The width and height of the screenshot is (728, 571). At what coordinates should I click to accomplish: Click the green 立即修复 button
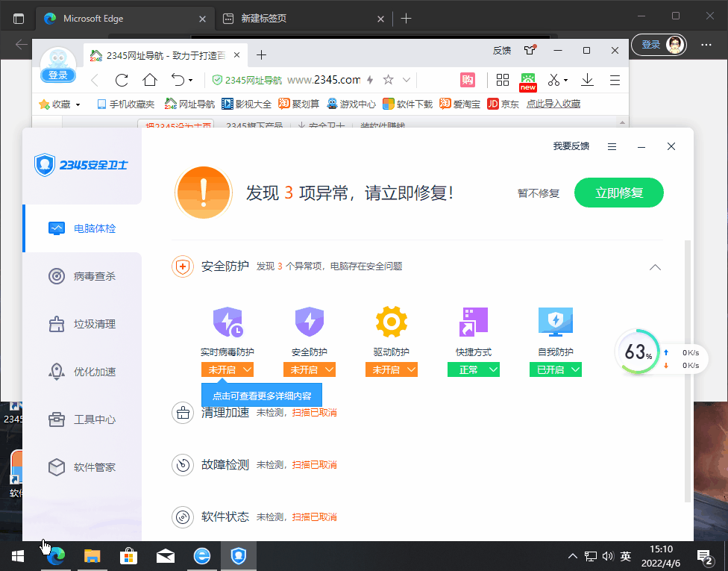[618, 193]
